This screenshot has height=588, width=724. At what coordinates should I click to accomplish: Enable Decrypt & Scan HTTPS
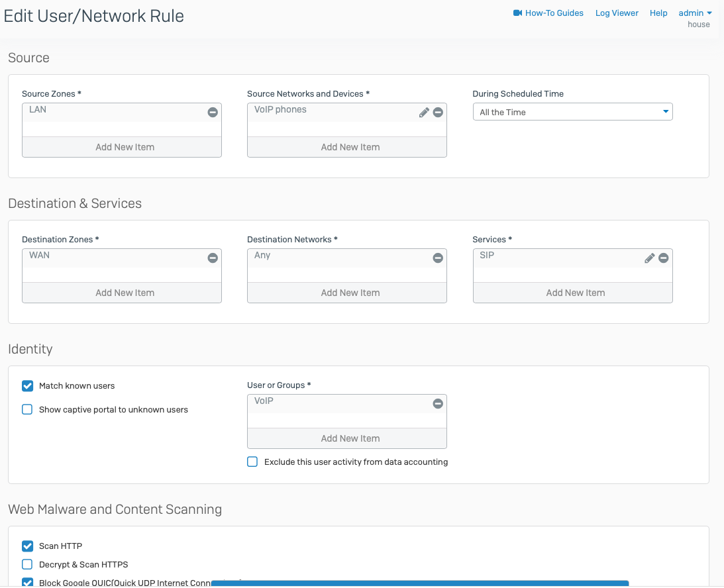pos(28,565)
